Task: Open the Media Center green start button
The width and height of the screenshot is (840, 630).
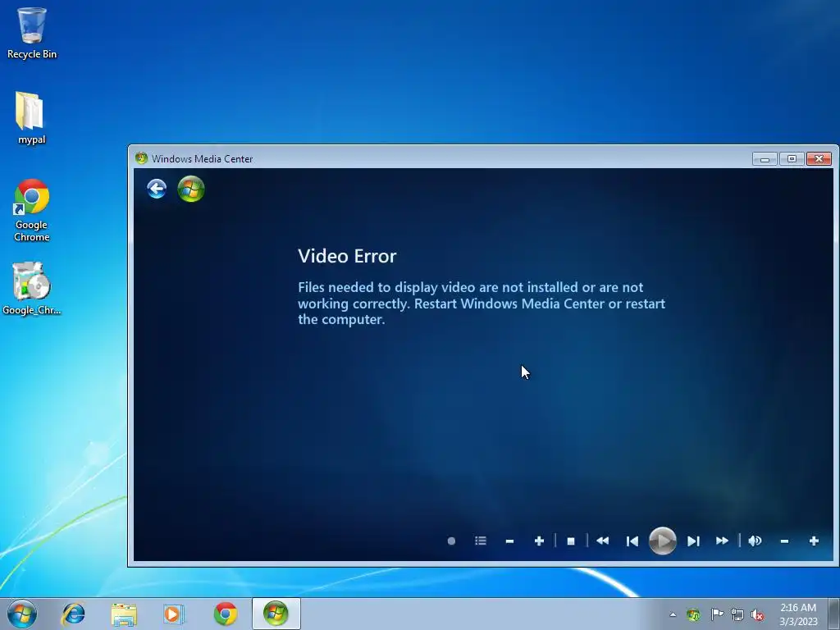Action: pos(191,189)
